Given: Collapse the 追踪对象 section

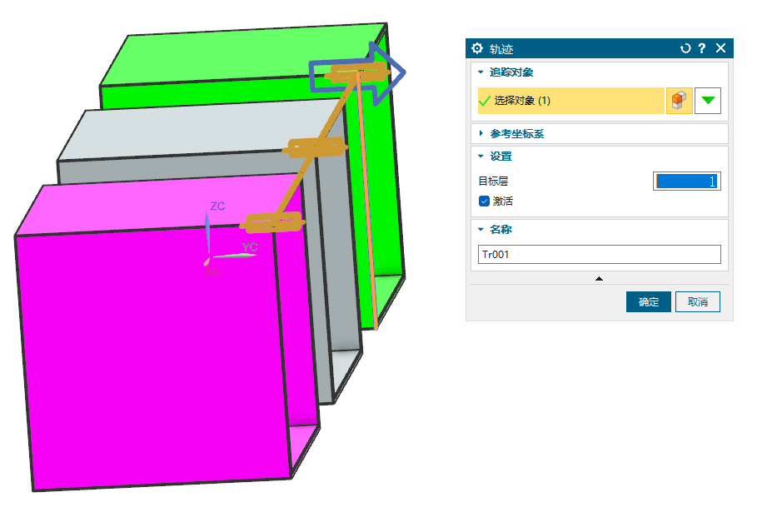Looking at the screenshot, I should coord(481,72).
